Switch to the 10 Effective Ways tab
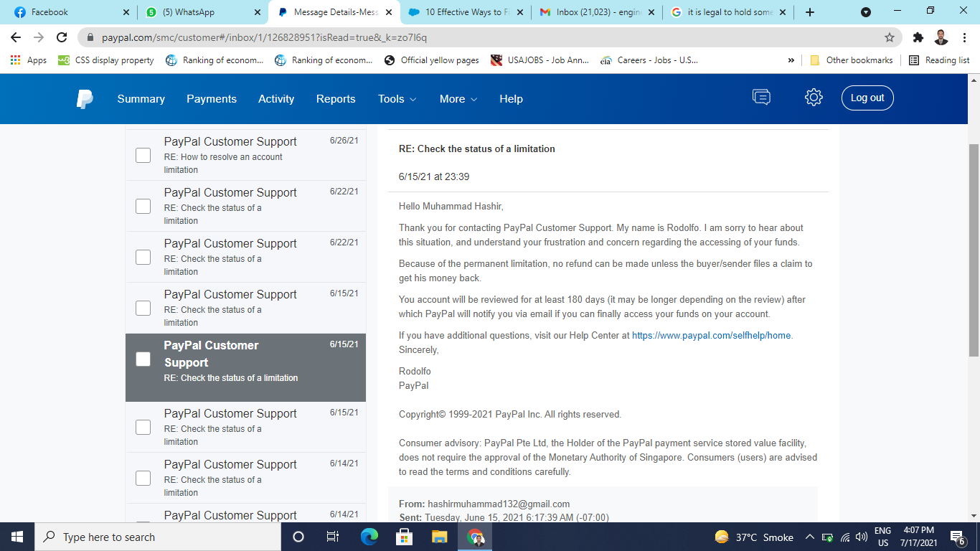The width and height of the screenshot is (980, 551). pos(465,12)
